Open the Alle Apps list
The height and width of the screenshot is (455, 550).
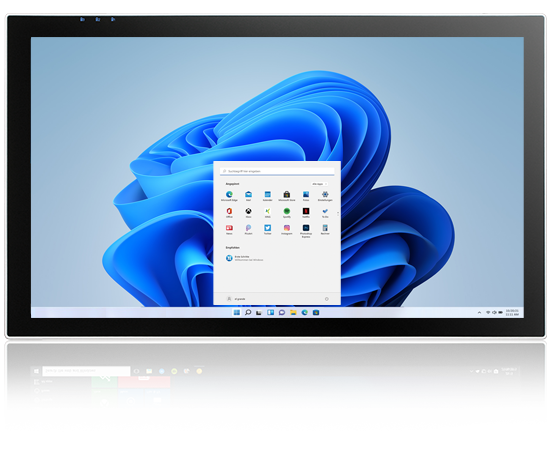319,184
